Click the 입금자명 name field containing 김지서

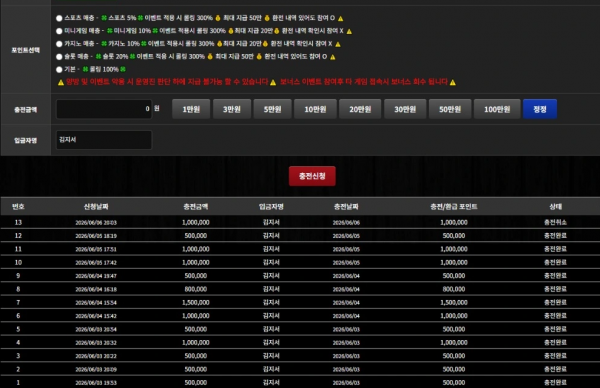pyautogui.click(x=104, y=140)
